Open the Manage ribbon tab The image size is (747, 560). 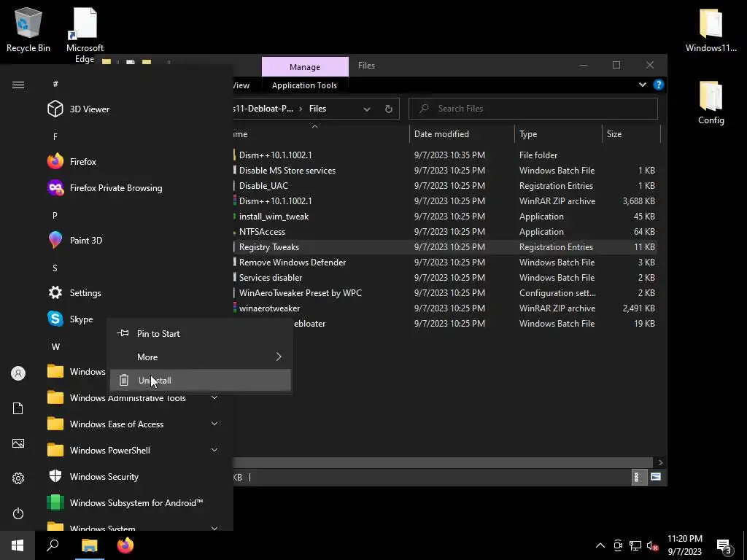click(305, 67)
